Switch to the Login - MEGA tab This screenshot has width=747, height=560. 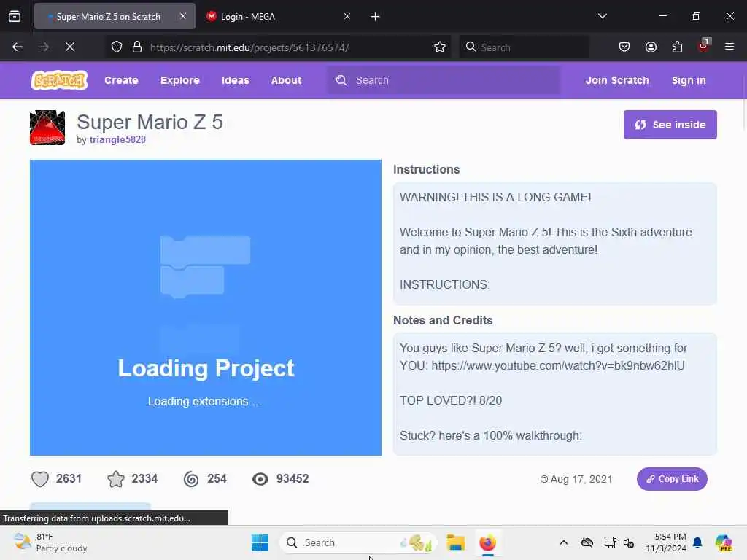point(279,16)
